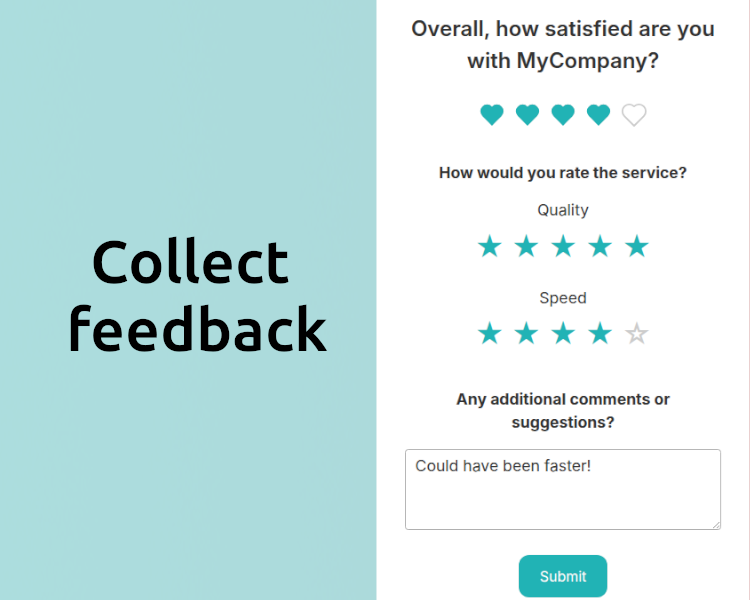Set Speed rating to two stars
Viewport: 750px width, 600px height.
tap(526, 334)
